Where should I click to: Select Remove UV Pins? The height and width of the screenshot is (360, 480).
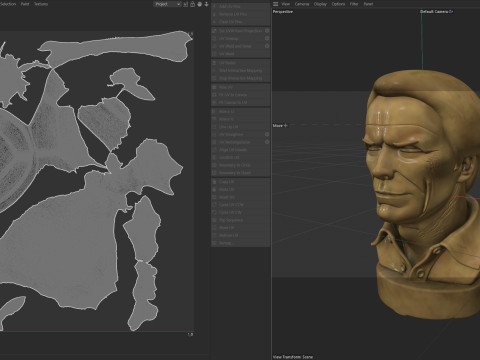[241, 14]
